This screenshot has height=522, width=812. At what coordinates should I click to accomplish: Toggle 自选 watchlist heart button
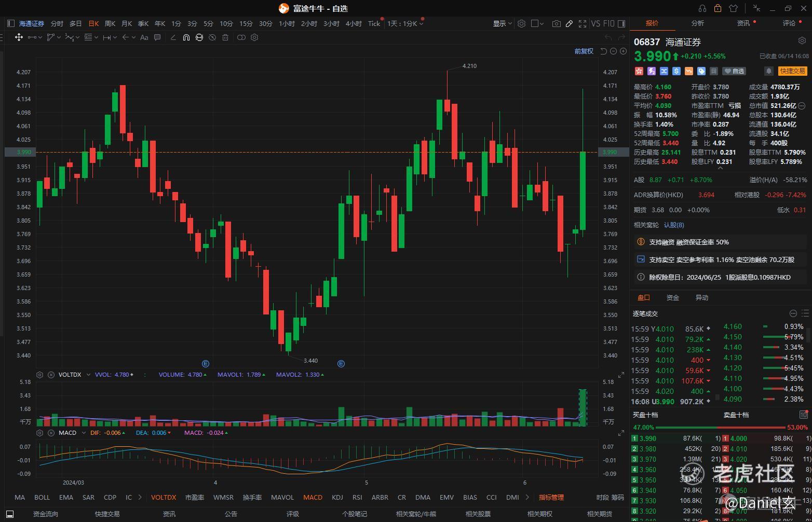735,71
